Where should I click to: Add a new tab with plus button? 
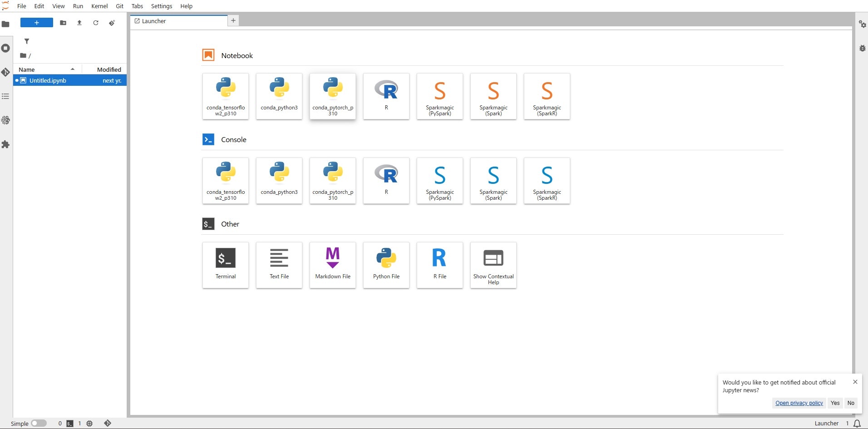point(233,20)
